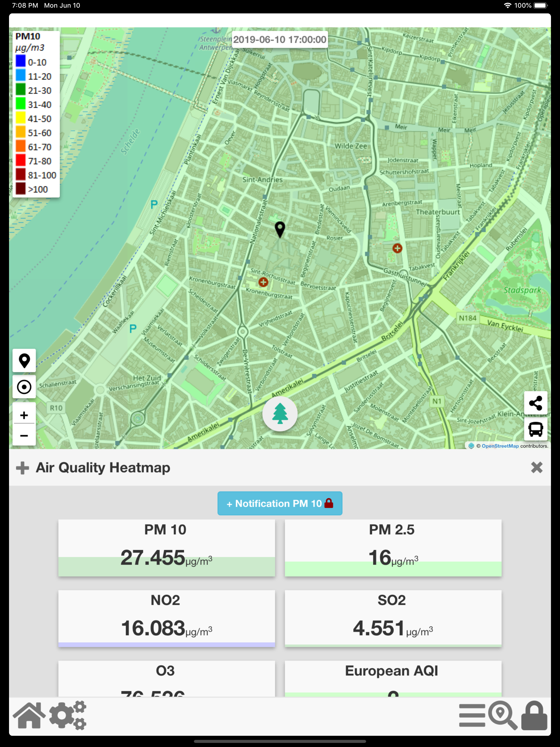Zoom out the map with the minus button
The height and width of the screenshot is (747, 560).
[x=24, y=435]
